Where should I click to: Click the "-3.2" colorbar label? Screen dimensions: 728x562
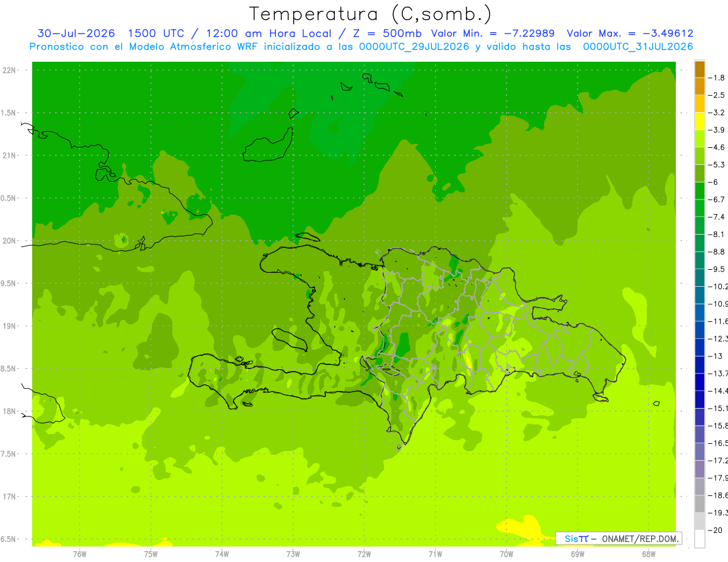(717, 113)
